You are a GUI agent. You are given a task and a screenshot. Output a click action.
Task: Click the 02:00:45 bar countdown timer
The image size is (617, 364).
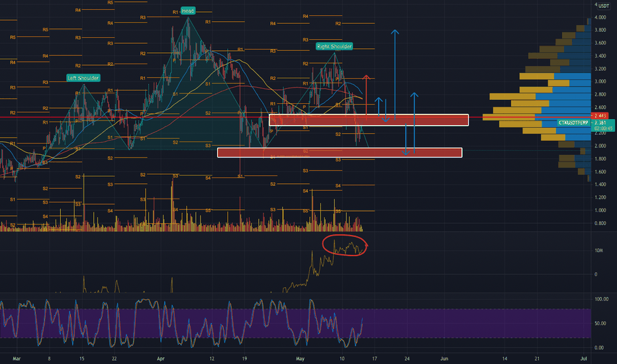point(603,128)
